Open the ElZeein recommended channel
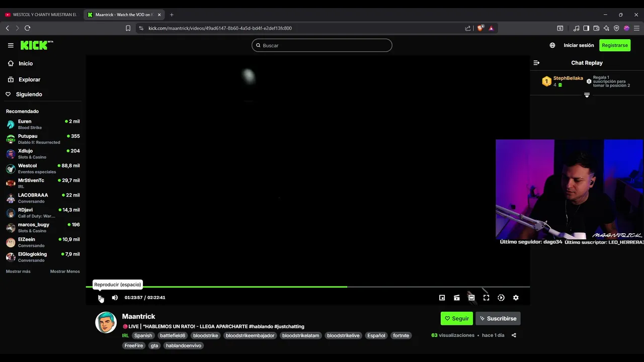Image resolution: width=644 pixels, height=362 pixels. tap(43, 242)
